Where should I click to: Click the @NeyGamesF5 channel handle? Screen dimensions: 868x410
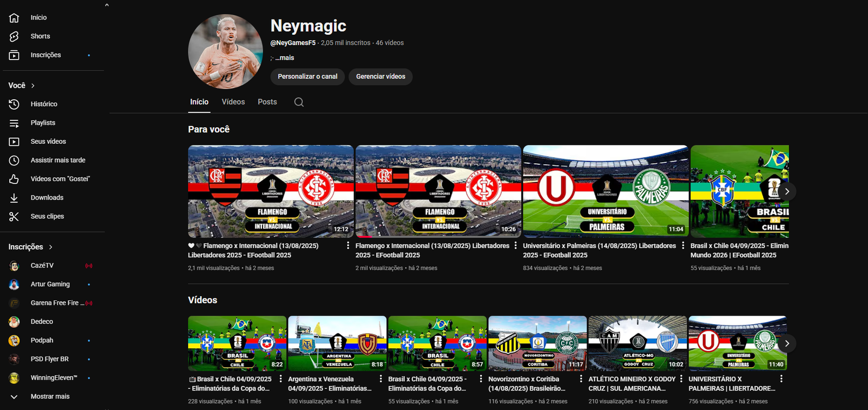[293, 43]
